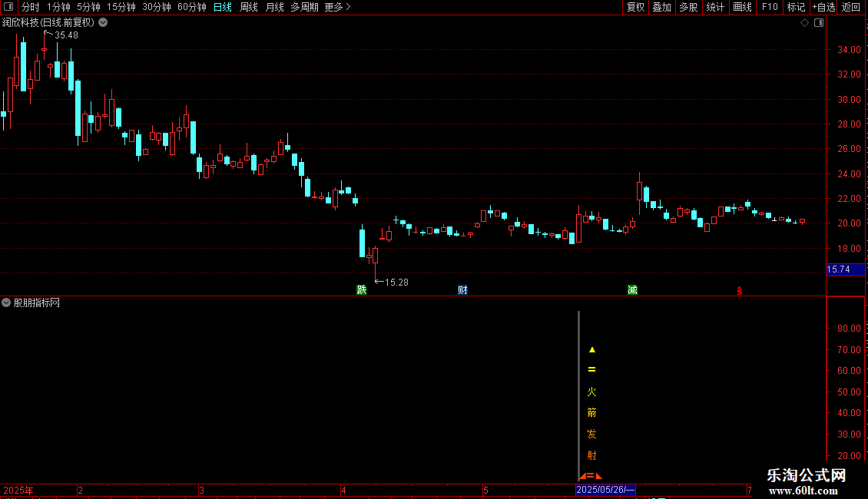868x499 pixels.
Task: Click the 叠加 overlay button
Action: tap(661, 7)
